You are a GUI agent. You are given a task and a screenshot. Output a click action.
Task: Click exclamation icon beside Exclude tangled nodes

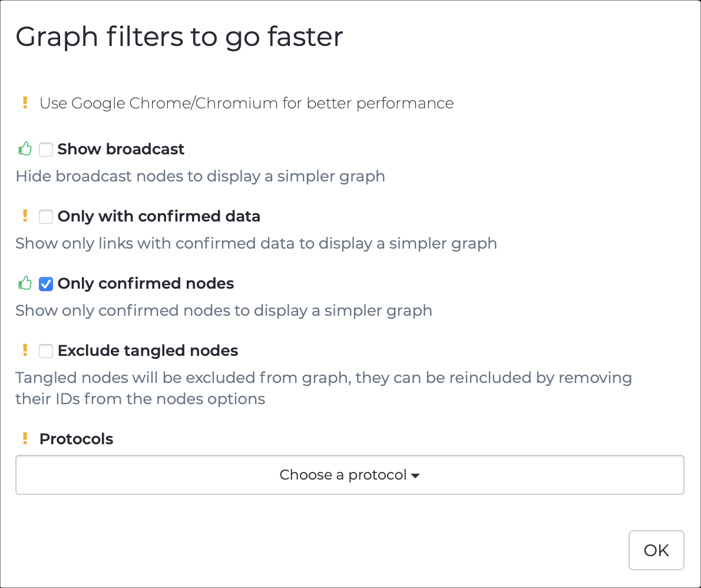tap(25, 351)
